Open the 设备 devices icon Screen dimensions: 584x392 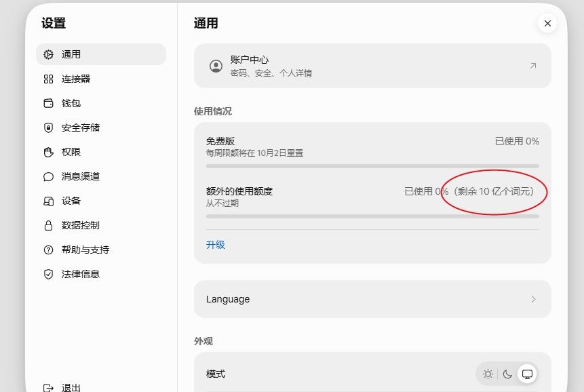(48, 201)
